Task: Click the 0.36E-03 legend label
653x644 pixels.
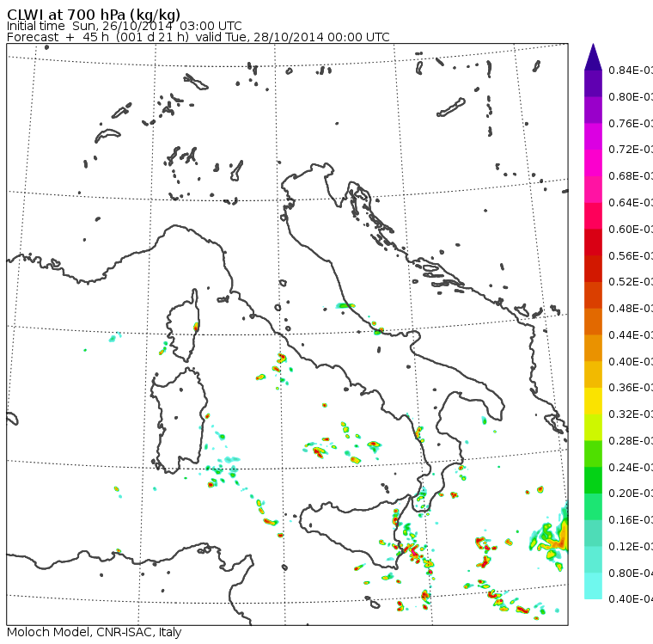Action: tap(631, 388)
